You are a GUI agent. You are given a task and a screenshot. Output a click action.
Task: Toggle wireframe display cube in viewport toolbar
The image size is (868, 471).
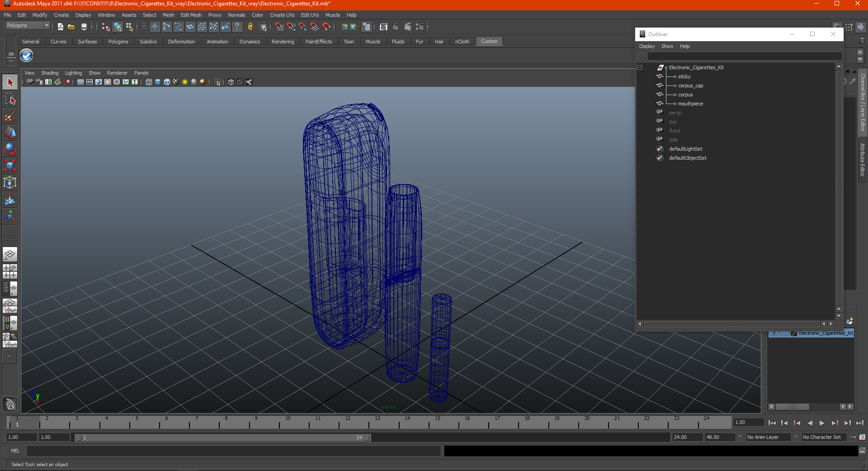pos(149,82)
